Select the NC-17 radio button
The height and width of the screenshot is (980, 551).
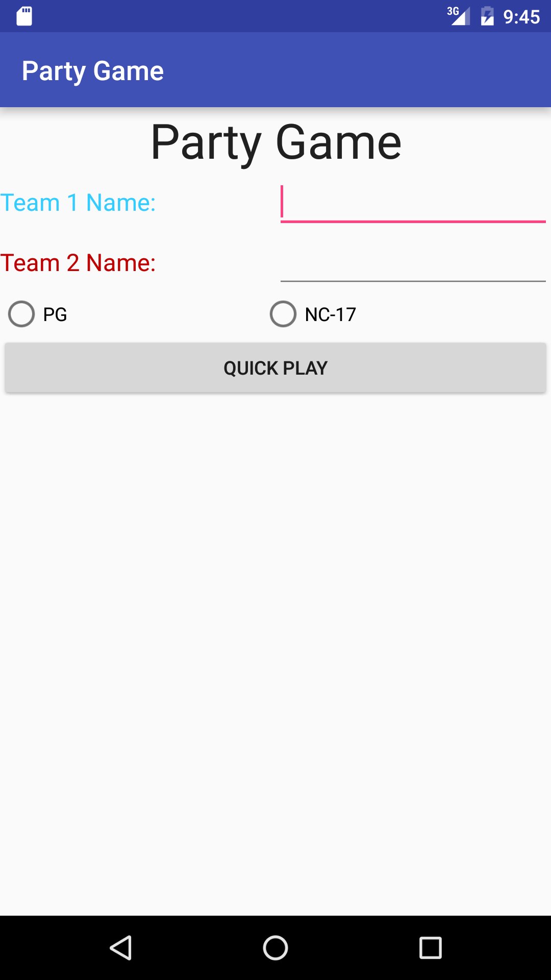(283, 314)
